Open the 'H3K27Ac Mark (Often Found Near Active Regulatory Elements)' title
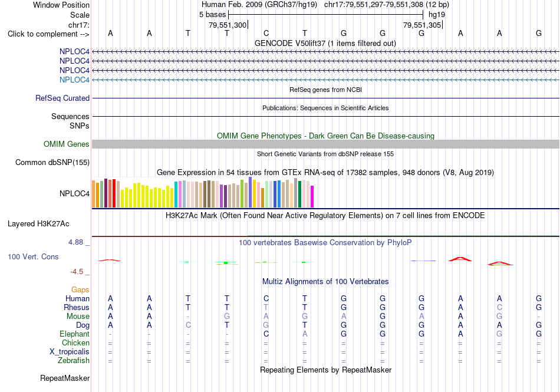 (x=325, y=216)
